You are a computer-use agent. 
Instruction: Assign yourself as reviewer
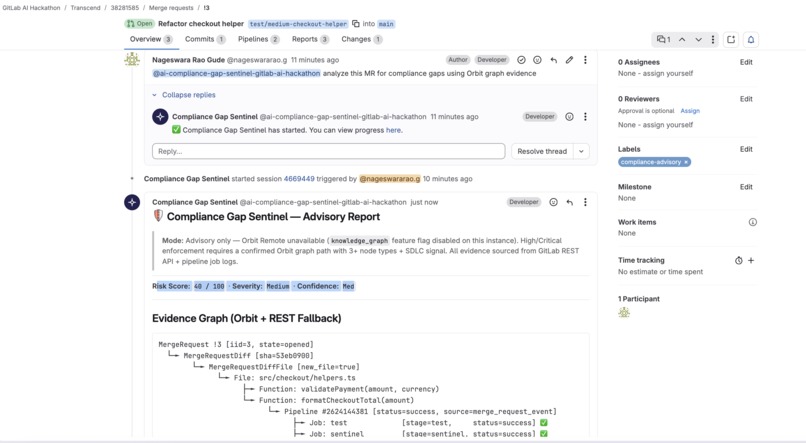[x=667, y=125]
